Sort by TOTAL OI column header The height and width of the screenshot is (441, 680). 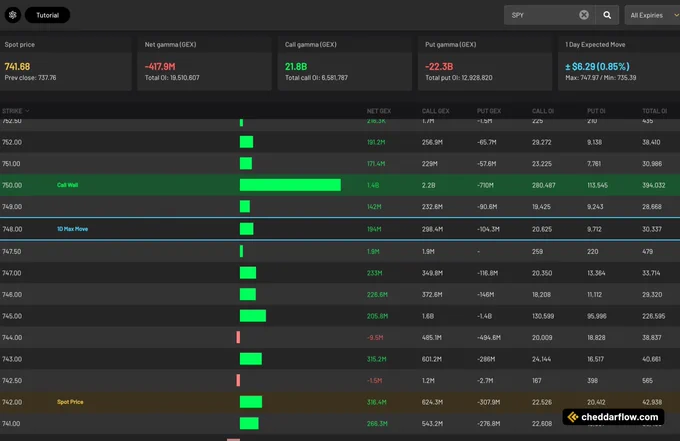point(654,111)
